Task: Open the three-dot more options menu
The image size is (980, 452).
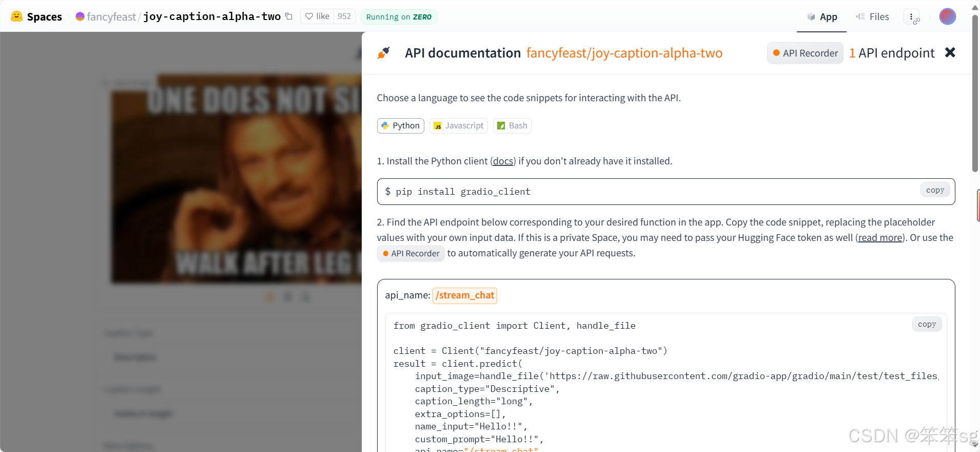Action: click(x=911, y=16)
